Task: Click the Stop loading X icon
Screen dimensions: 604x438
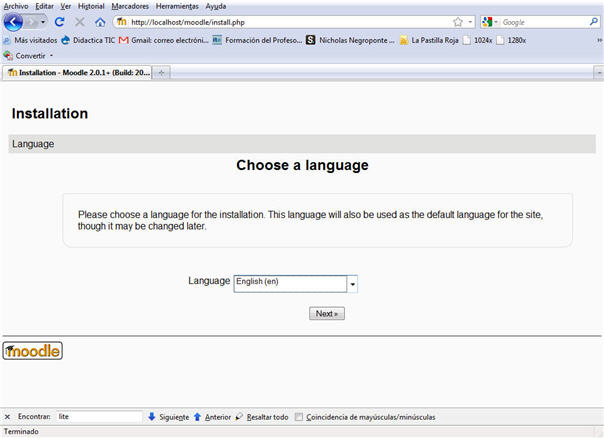Action: [80, 22]
